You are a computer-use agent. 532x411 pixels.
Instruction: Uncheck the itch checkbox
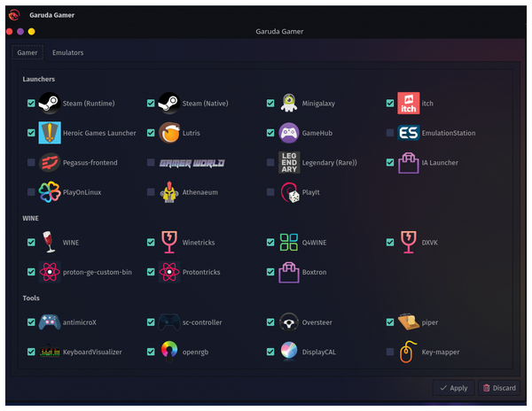pyautogui.click(x=390, y=103)
